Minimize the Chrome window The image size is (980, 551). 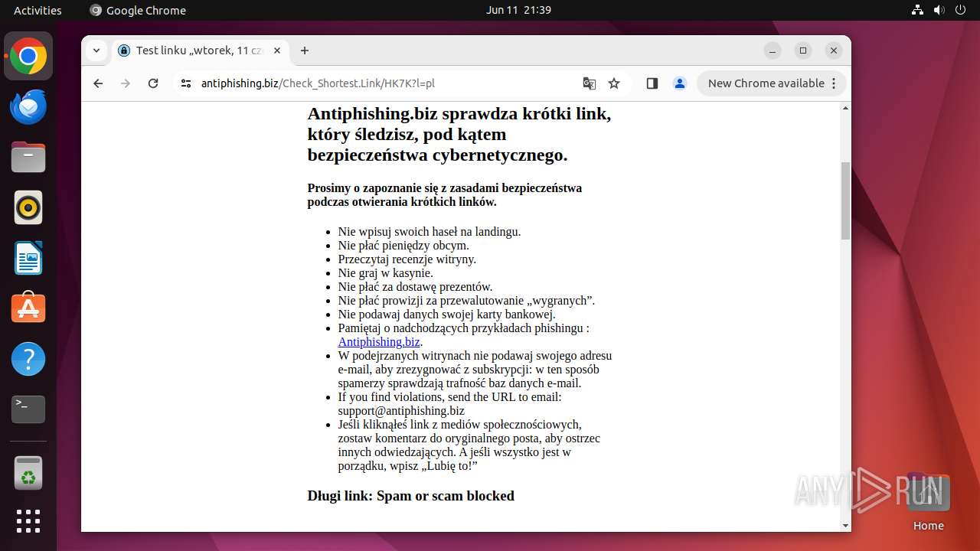point(773,51)
